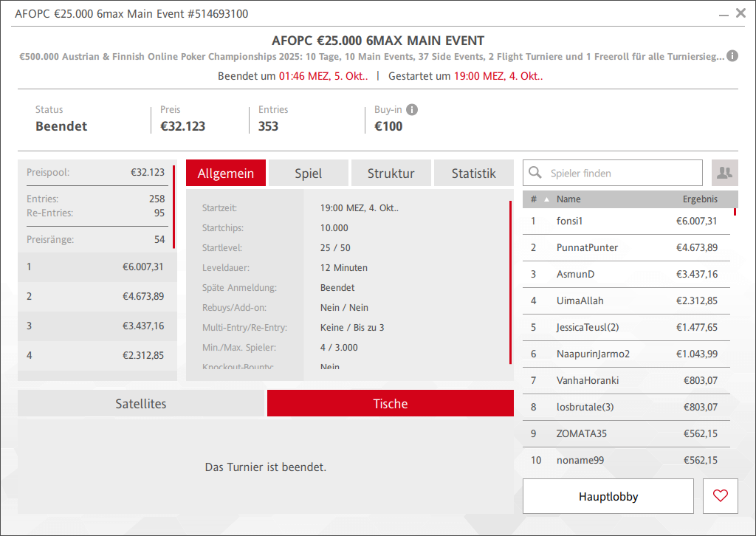Viewport: 756px width, 536px height.
Task: Click the magnifier icon in player search
Action: [536, 173]
